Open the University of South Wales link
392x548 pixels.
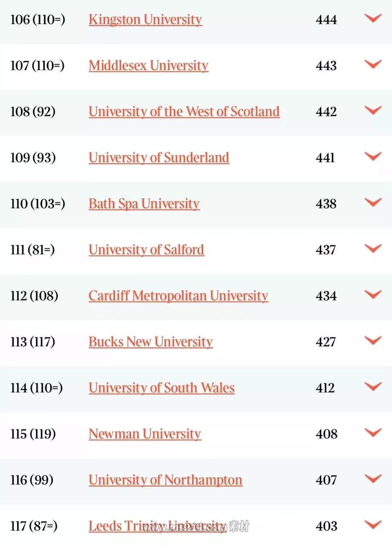(x=162, y=388)
